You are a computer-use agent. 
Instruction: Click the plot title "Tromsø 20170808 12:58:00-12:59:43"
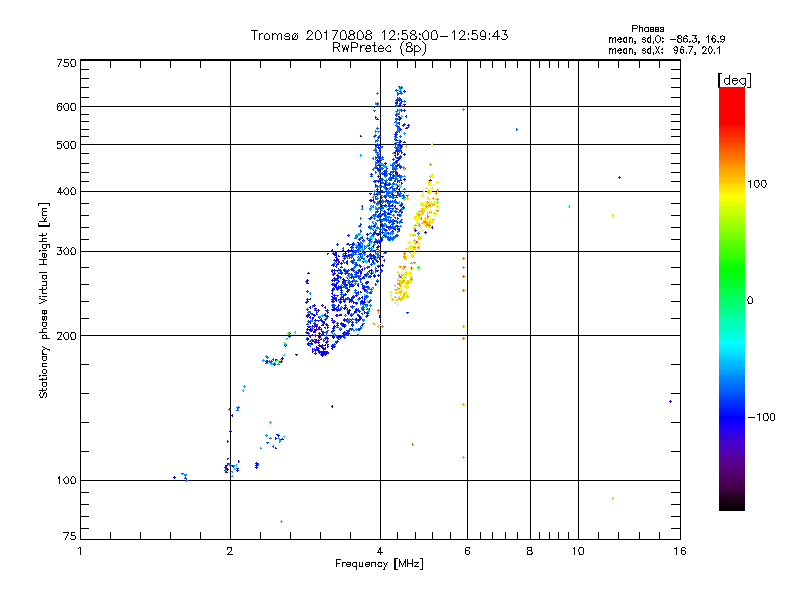(380, 35)
